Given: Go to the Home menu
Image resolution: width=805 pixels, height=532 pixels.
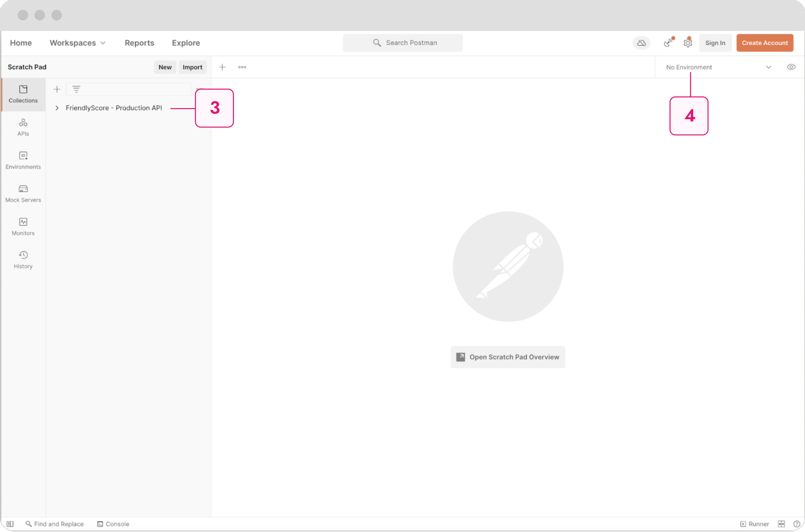Looking at the screenshot, I should (x=21, y=43).
